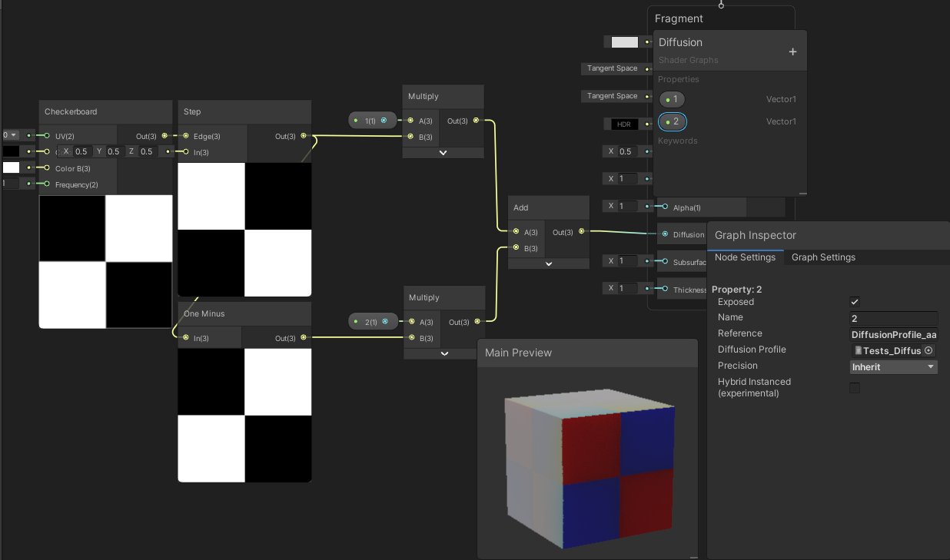Click the Name field containing 2

893,317
